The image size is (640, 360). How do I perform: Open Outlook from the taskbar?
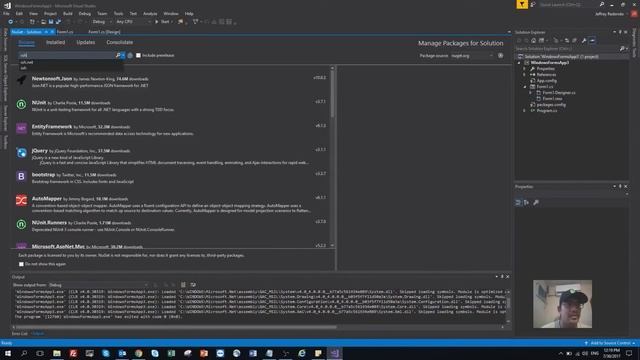click(x=122, y=353)
